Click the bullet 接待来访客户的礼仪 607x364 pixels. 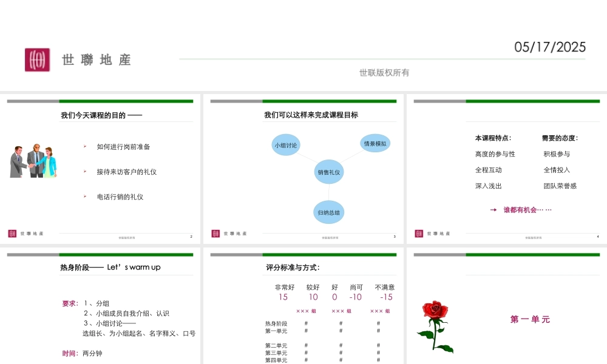point(127,172)
